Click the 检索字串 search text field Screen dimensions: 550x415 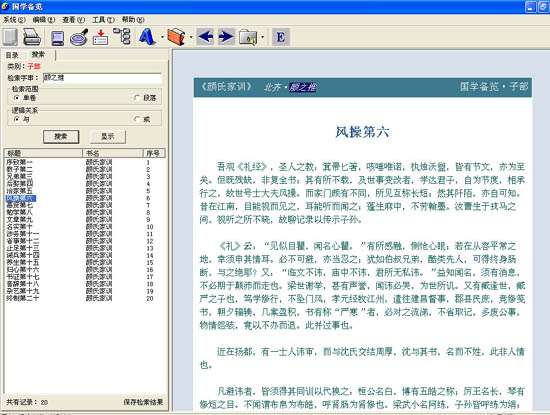pos(102,78)
